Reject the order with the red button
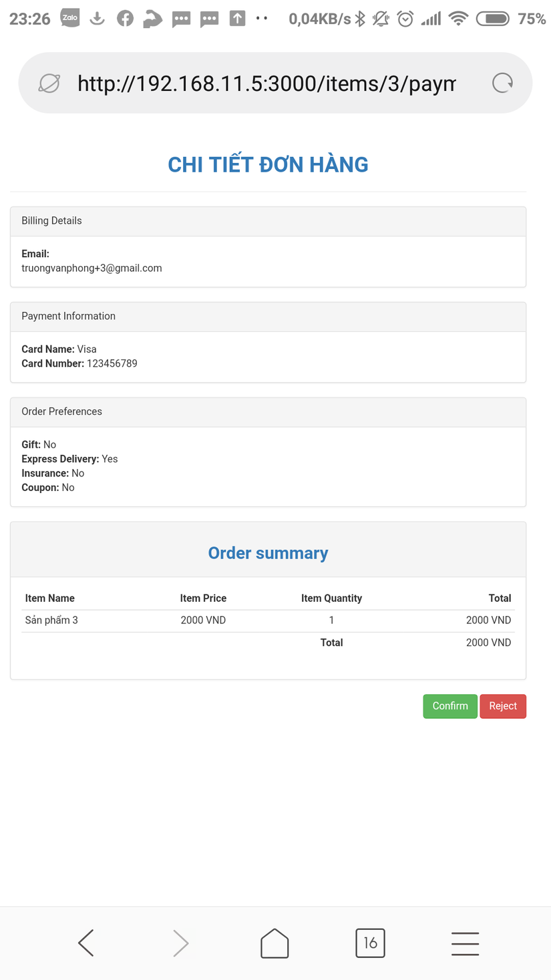551x980 pixels. pos(503,706)
